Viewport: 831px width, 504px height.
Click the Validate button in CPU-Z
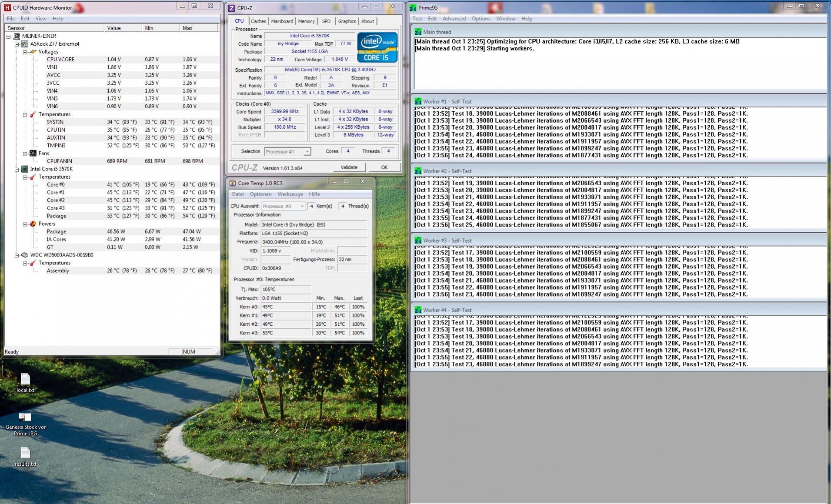[x=349, y=167]
